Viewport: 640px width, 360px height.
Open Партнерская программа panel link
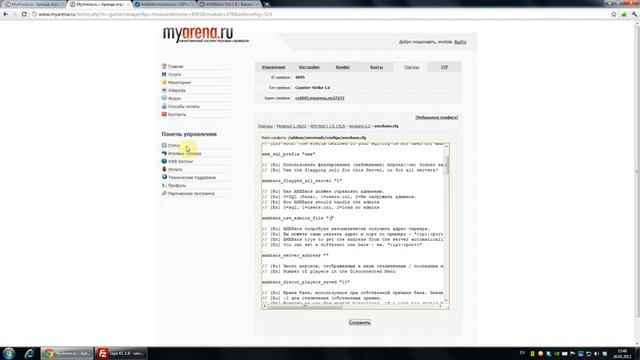tap(191, 193)
